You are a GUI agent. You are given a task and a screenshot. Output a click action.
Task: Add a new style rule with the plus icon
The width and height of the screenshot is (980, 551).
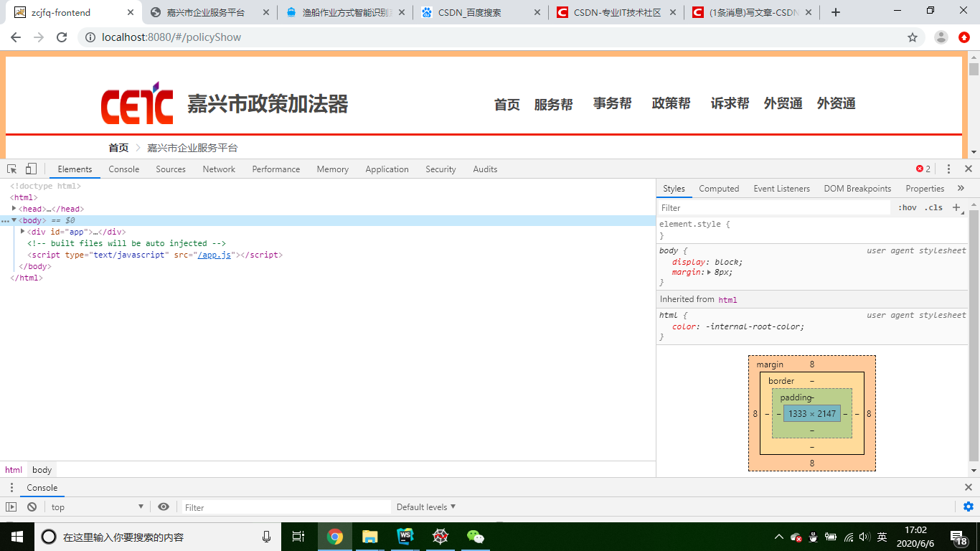tap(956, 207)
